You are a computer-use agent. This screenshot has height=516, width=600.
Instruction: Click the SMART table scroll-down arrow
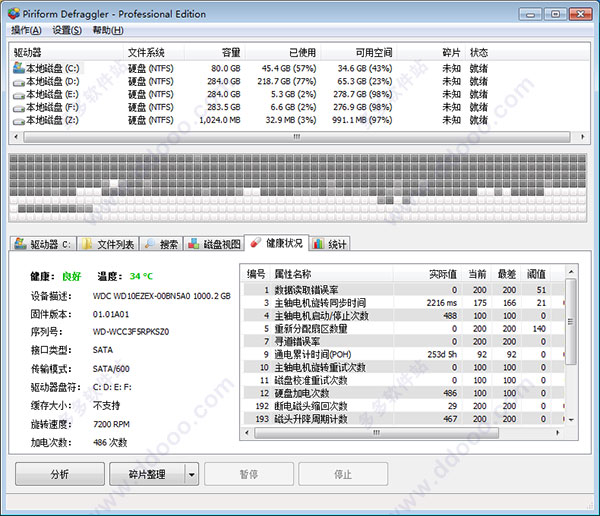click(x=571, y=420)
